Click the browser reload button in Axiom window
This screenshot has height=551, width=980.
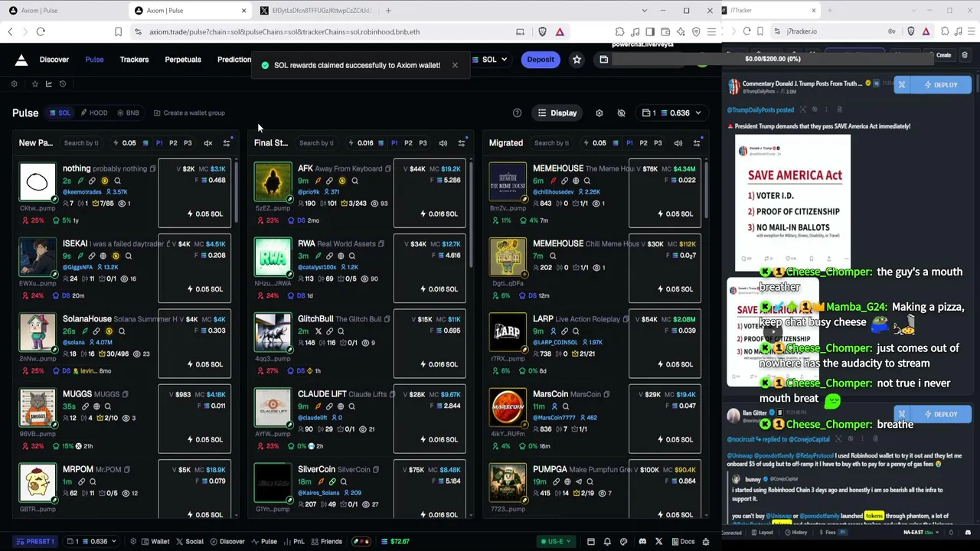pos(41,32)
